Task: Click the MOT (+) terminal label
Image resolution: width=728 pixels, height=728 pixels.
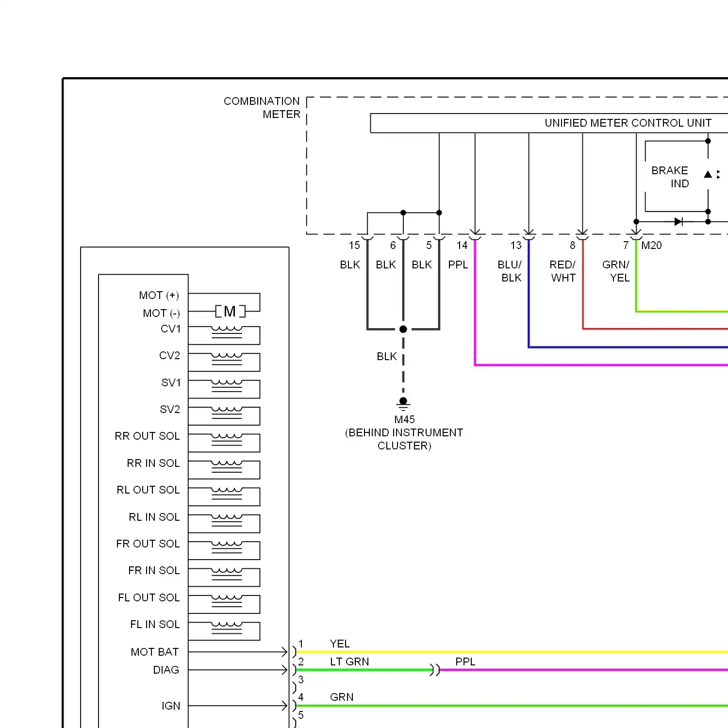Action: click(159, 296)
